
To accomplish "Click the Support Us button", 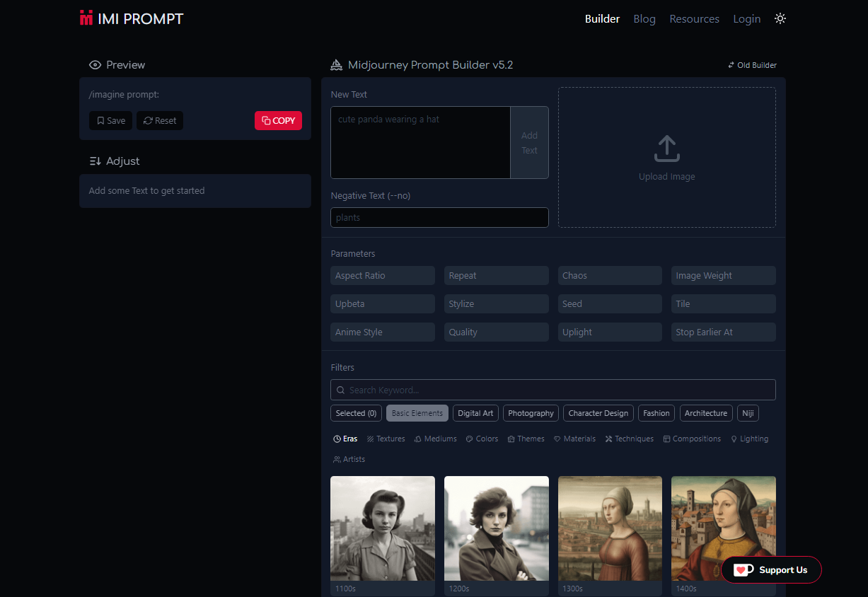I will coord(771,570).
